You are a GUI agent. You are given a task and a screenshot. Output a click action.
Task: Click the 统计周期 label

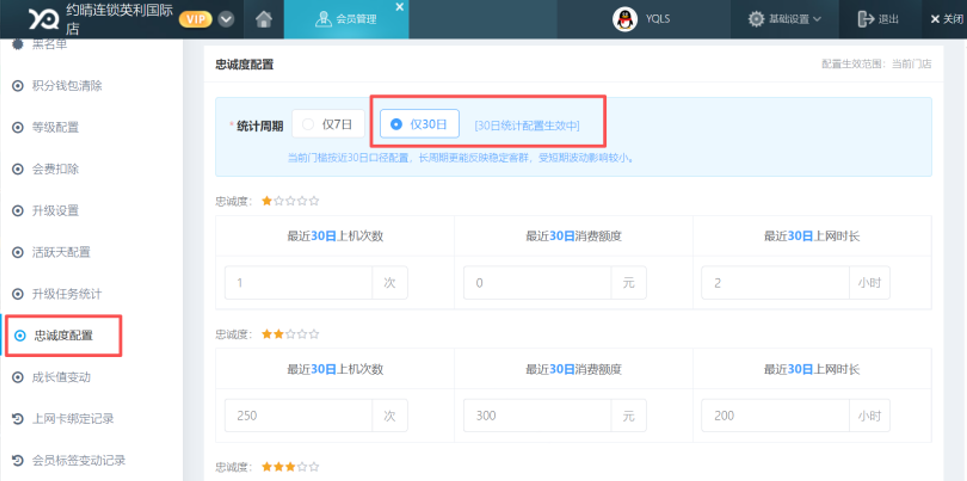tap(260, 126)
